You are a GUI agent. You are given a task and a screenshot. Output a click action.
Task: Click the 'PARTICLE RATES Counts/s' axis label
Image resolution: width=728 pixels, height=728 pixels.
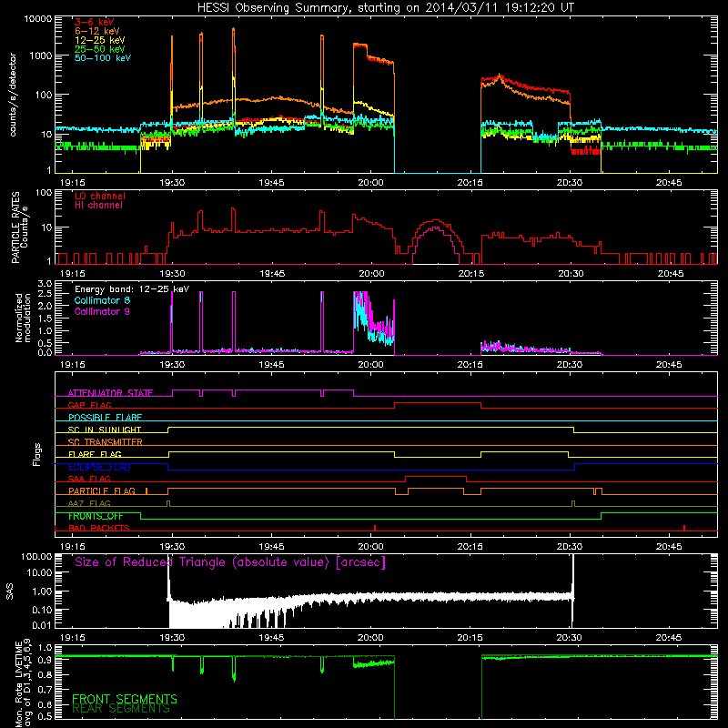point(19,227)
